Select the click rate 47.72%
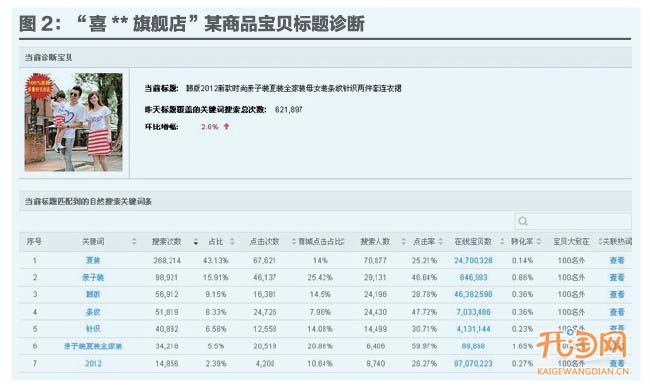The width and height of the screenshot is (650, 387). coord(424,312)
